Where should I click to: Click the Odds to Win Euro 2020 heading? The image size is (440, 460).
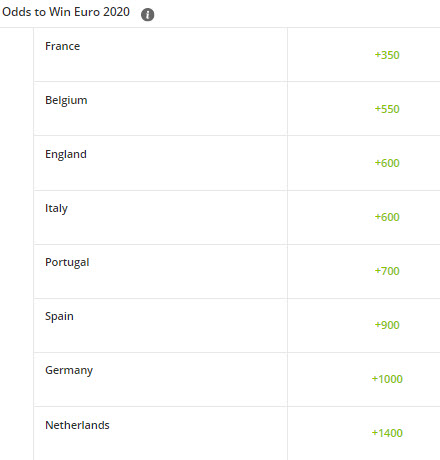click(x=66, y=12)
